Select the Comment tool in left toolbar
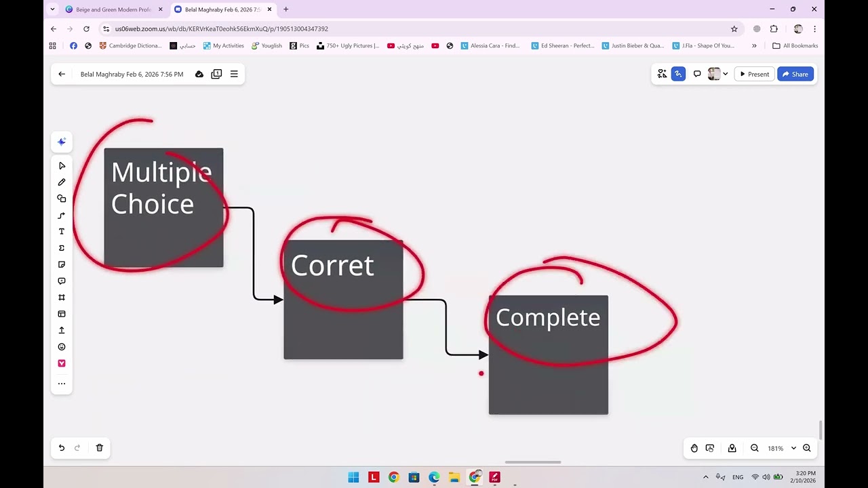This screenshot has height=488, width=868. [62, 281]
